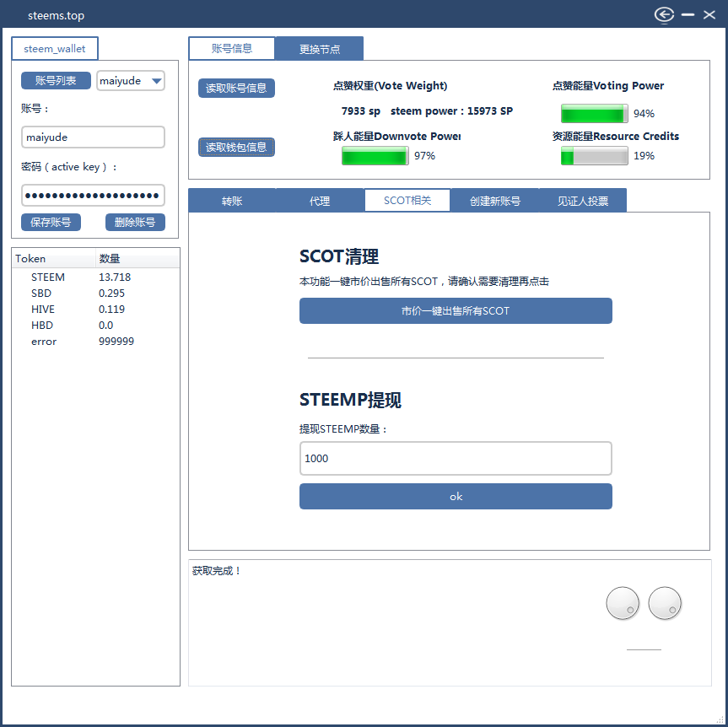The image size is (728, 727).
Task: Select the steem_wallet tab
Action: [x=55, y=48]
